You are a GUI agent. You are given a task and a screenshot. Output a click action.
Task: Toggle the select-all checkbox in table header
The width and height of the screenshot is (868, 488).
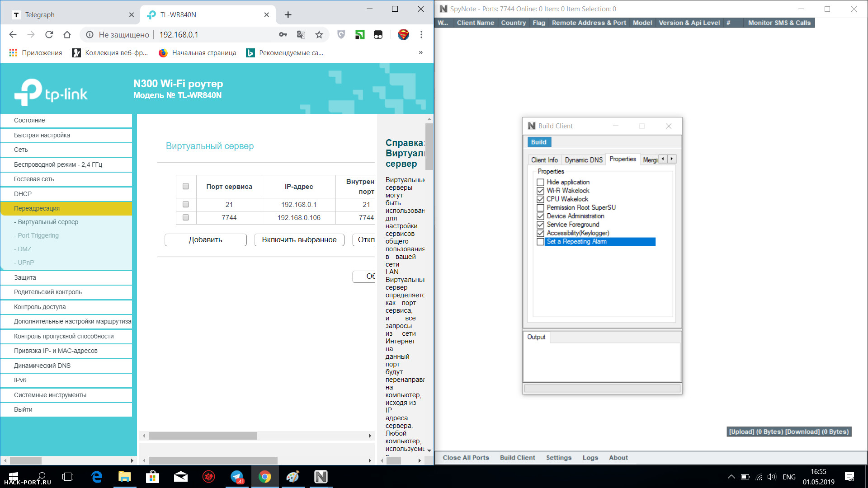pos(186,186)
